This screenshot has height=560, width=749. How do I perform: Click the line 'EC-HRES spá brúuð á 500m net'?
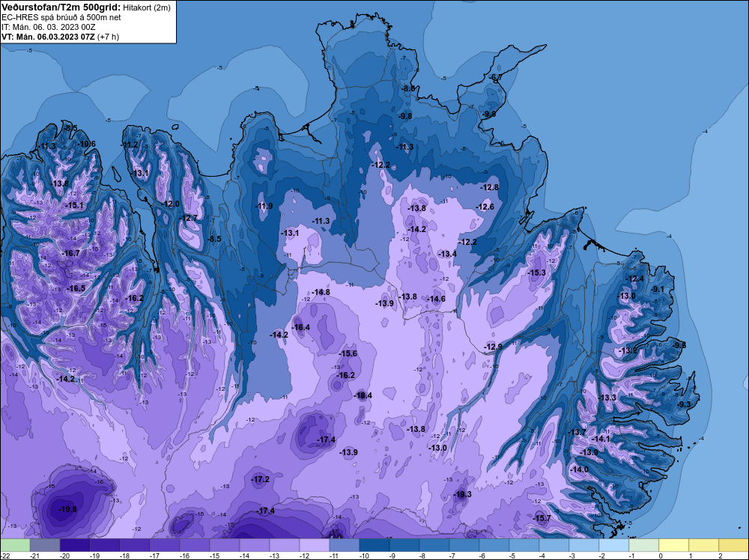coord(61,17)
